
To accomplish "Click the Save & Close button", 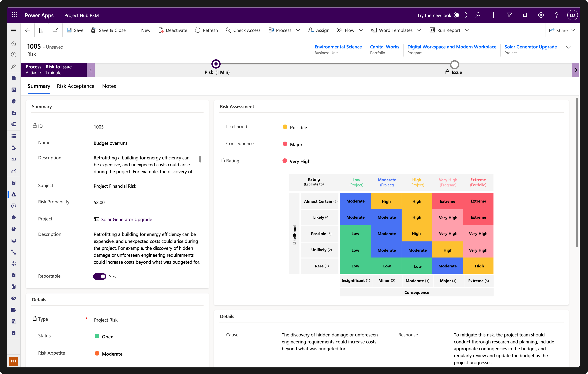I will [108, 30].
